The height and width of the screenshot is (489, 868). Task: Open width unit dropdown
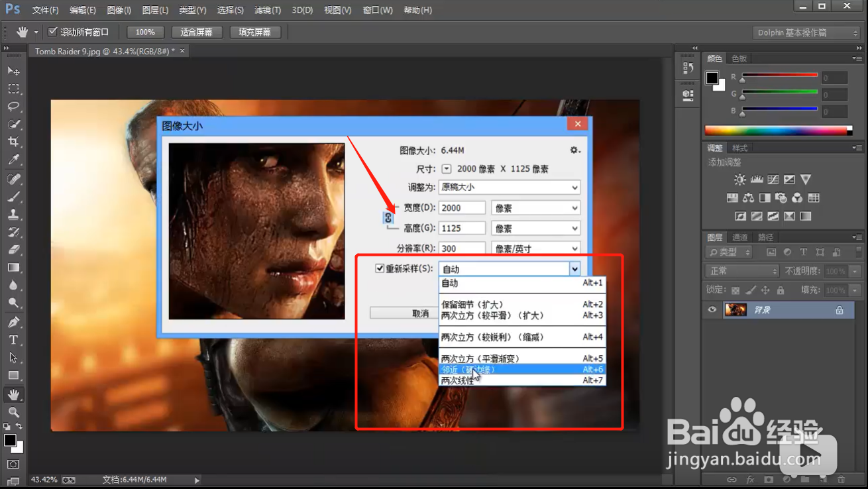coord(535,208)
